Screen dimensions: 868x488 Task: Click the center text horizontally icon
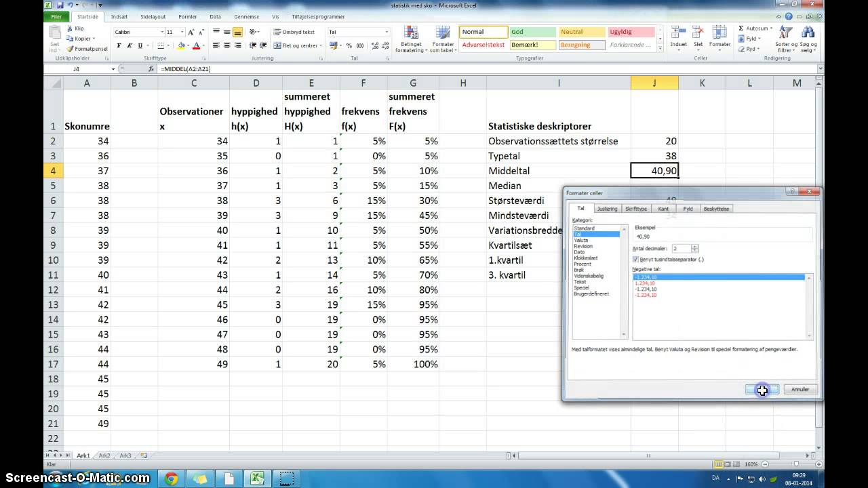tap(226, 46)
